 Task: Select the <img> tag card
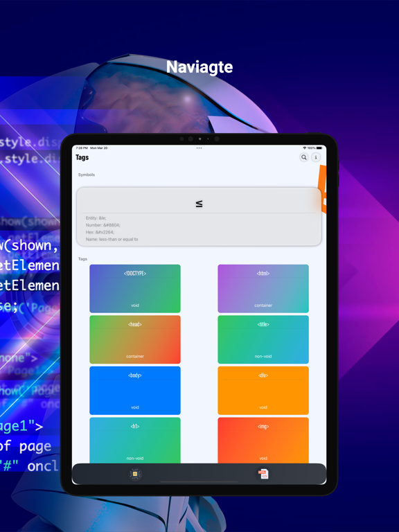(x=263, y=441)
